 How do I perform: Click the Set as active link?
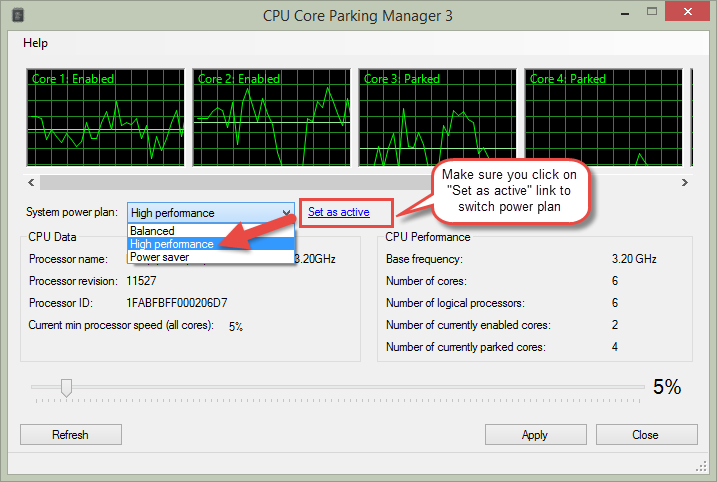pos(339,212)
